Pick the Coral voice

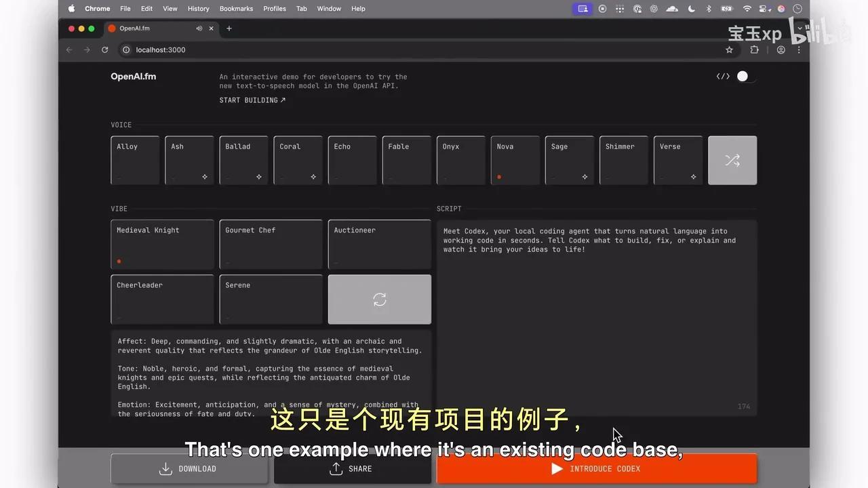click(x=298, y=160)
